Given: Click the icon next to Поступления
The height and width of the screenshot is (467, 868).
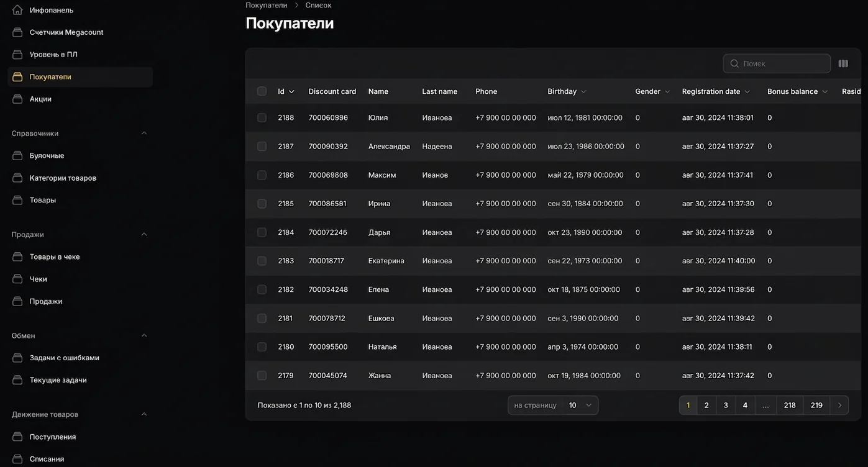Looking at the screenshot, I should click(x=17, y=437).
